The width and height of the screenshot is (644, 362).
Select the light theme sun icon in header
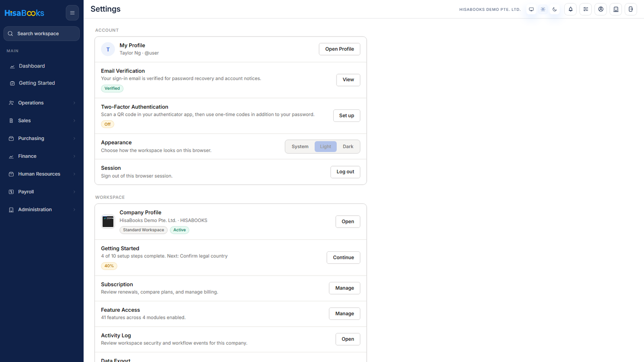543,9
